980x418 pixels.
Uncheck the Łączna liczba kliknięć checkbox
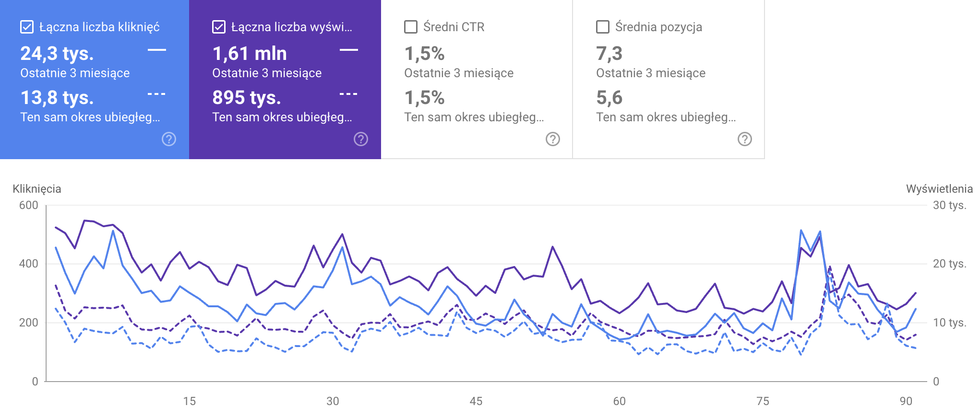coord(27,27)
